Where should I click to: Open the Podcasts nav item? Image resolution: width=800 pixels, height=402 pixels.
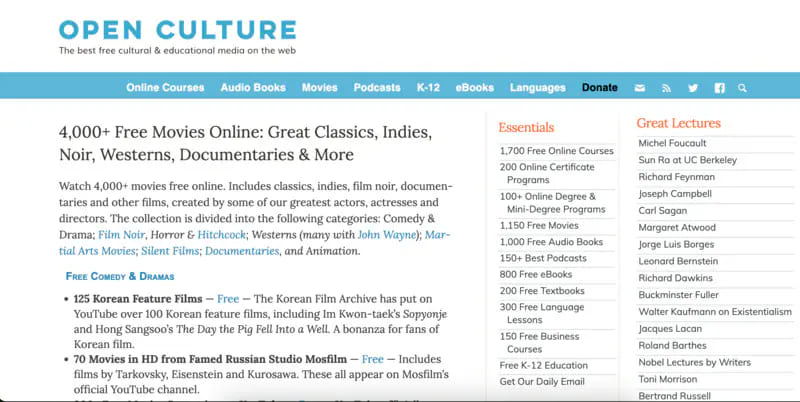coord(377,88)
